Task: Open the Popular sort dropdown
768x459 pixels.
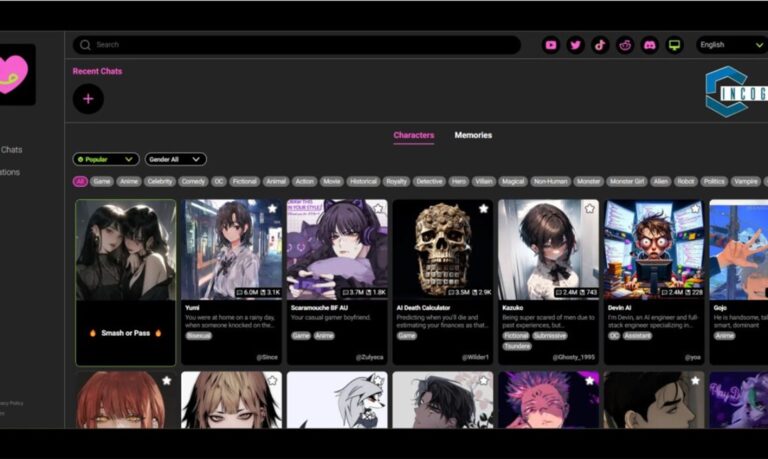Action: pos(106,159)
